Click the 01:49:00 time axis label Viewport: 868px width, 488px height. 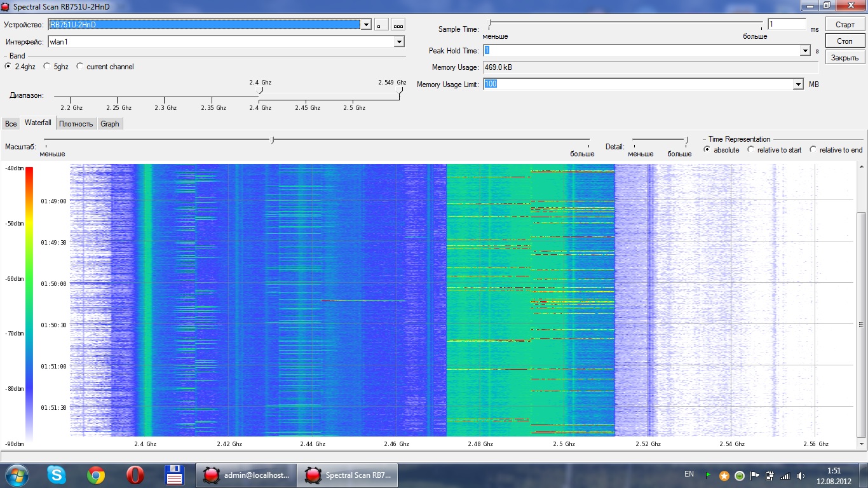point(53,201)
